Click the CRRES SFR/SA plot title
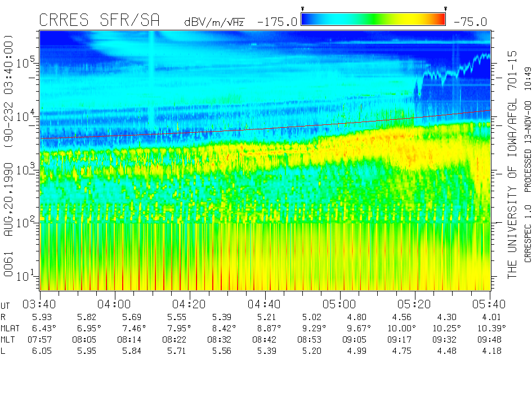Image resolution: width=532 pixels, height=405 pixels. pyautogui.click(x=99, y=21)
